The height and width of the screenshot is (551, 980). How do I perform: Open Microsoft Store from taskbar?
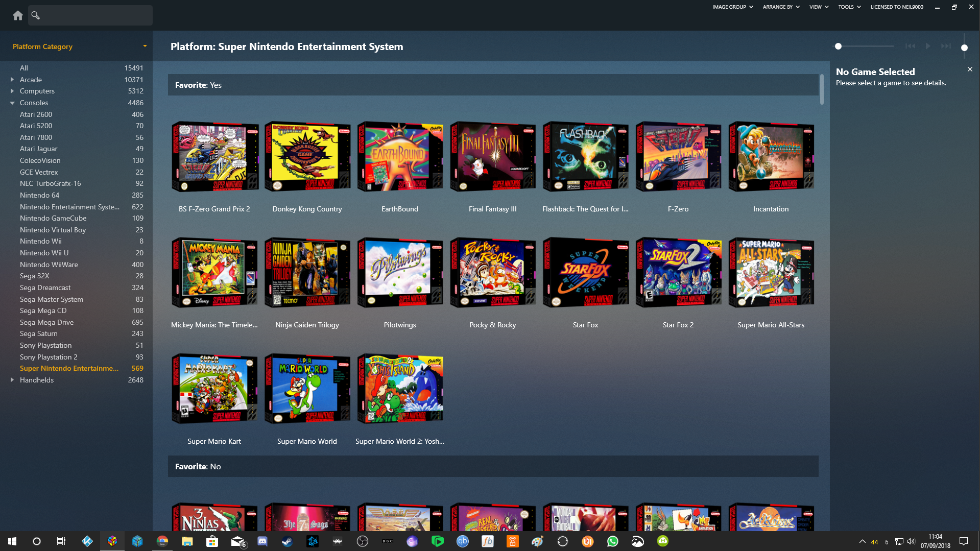coord(212,541)
